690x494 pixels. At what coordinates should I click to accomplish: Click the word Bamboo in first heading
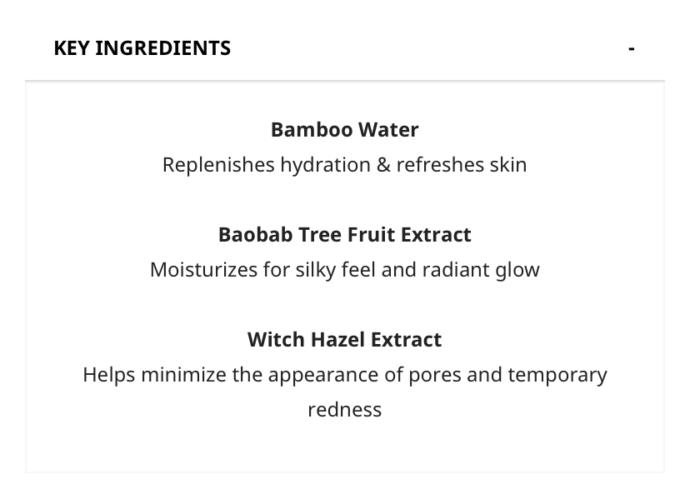tap(312, 130)
